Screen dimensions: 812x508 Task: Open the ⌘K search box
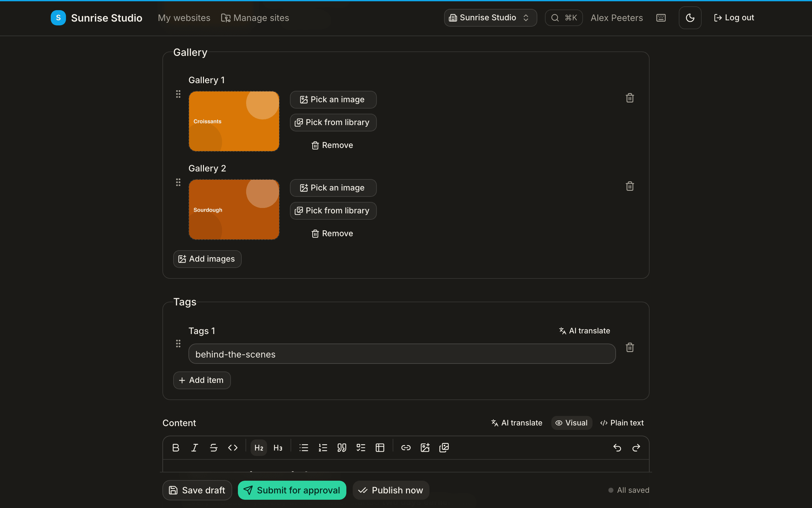(564, 18)
